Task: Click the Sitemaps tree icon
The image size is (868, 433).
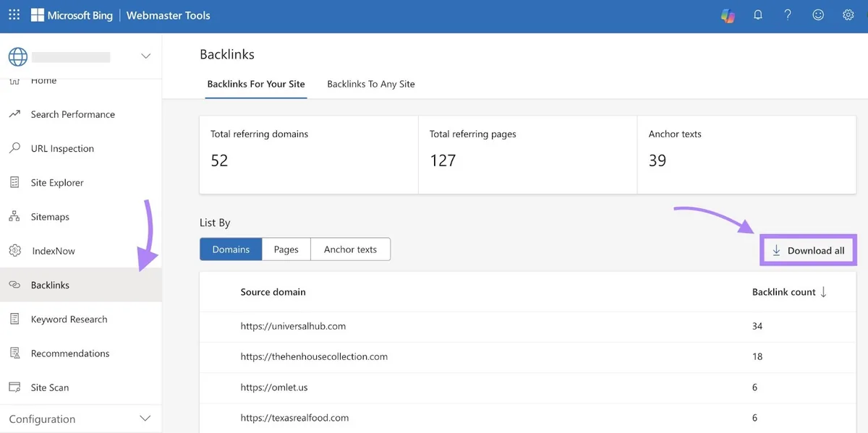Action: (14, 217)
